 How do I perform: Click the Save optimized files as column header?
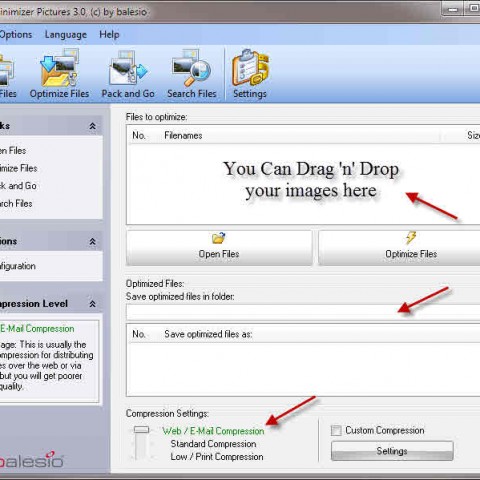[208, 334]
